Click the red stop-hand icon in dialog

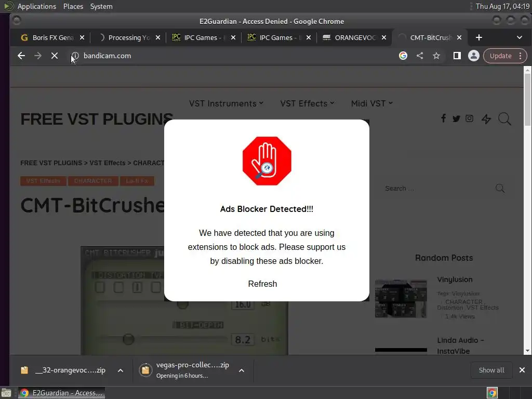pyautogui.click(x=267, y=161)
